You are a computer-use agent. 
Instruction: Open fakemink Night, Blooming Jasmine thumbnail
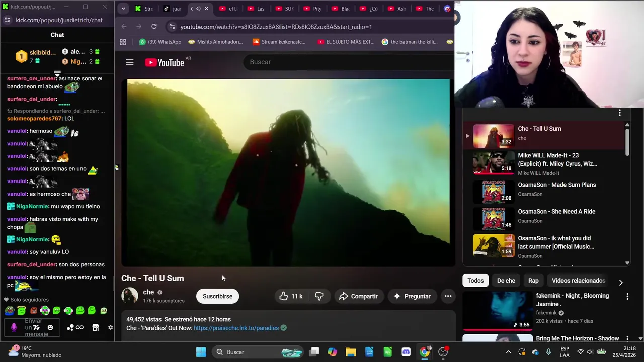click(x=497, y=311)
